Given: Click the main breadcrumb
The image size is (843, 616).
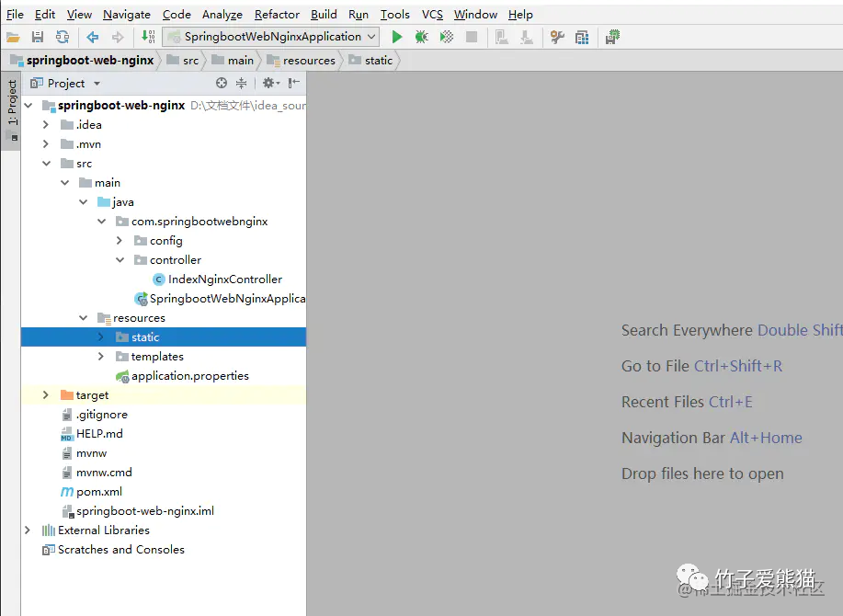Looking at the screenshot, I should click(233, 60).
